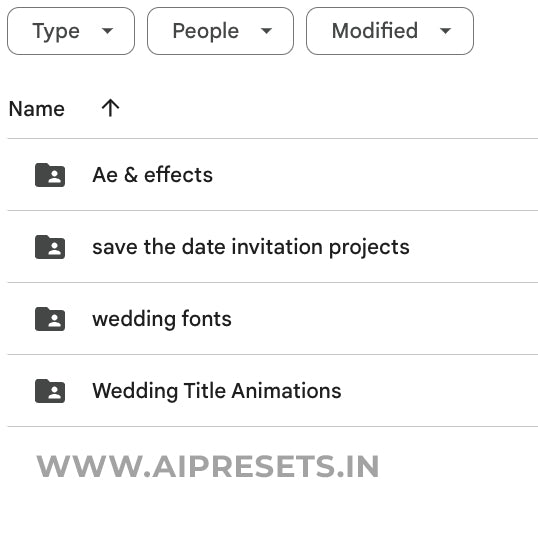Click the WWW.AIPRESETS.IN watermark text
Viewport: 538px width, 560px height.
click(x=208, y=466)
